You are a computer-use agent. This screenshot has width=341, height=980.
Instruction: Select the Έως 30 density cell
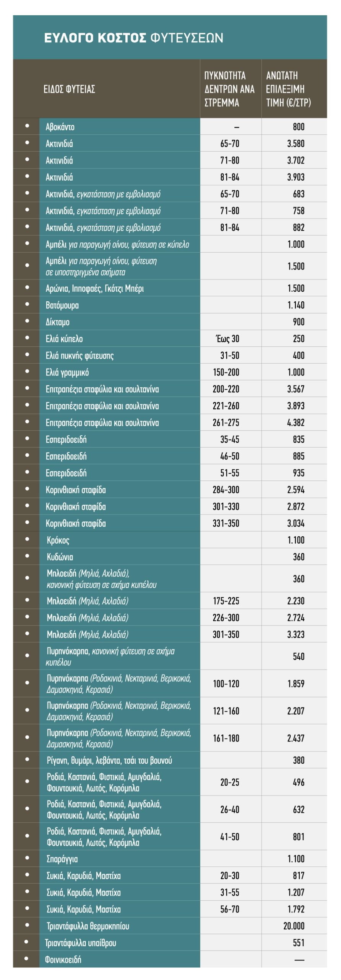pyautogui.click(x=228, y=339)
